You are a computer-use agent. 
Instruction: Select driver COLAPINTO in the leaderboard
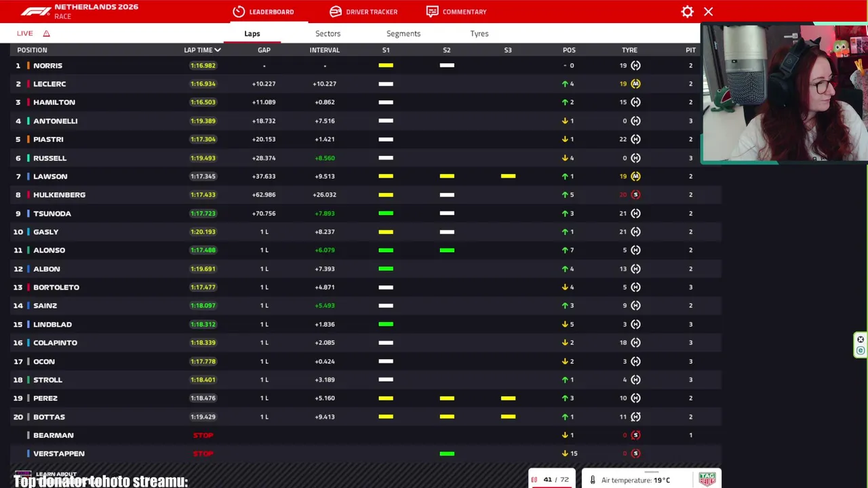click(56, 343)
